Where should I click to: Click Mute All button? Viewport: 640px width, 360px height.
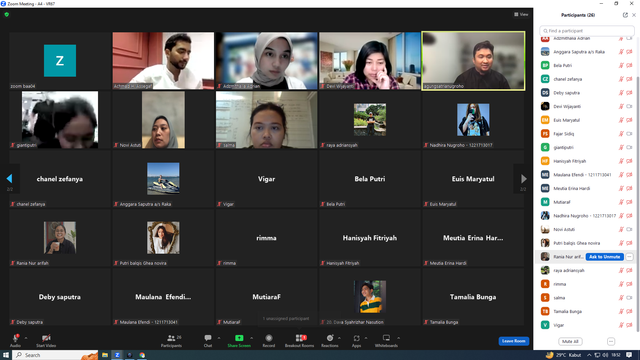click(x=570, y=341)
